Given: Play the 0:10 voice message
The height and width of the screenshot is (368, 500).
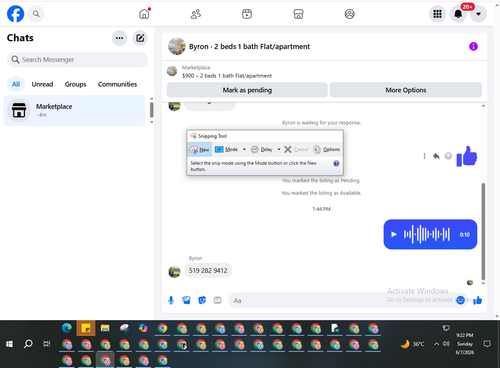Looking at the screenshot, I should point(394,234).
